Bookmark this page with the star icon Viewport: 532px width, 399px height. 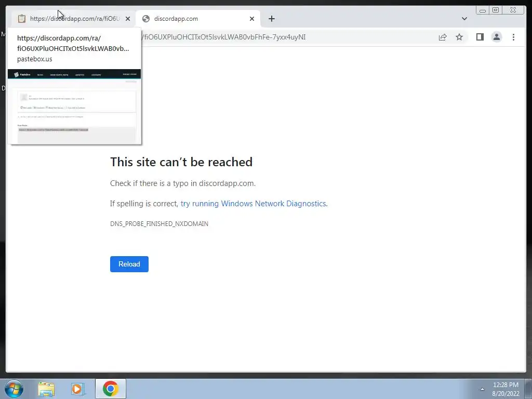click(459, 37)
